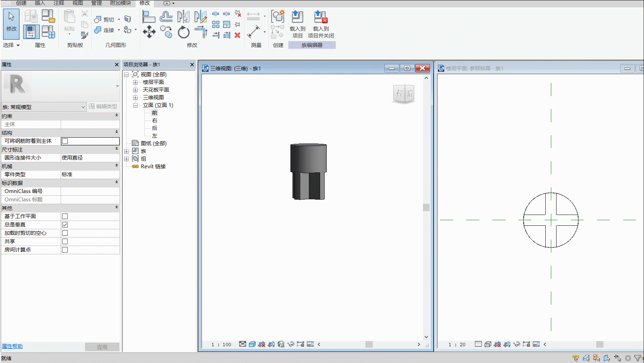Toggle the 基于工作平面 checkbox

coord(65,216)
